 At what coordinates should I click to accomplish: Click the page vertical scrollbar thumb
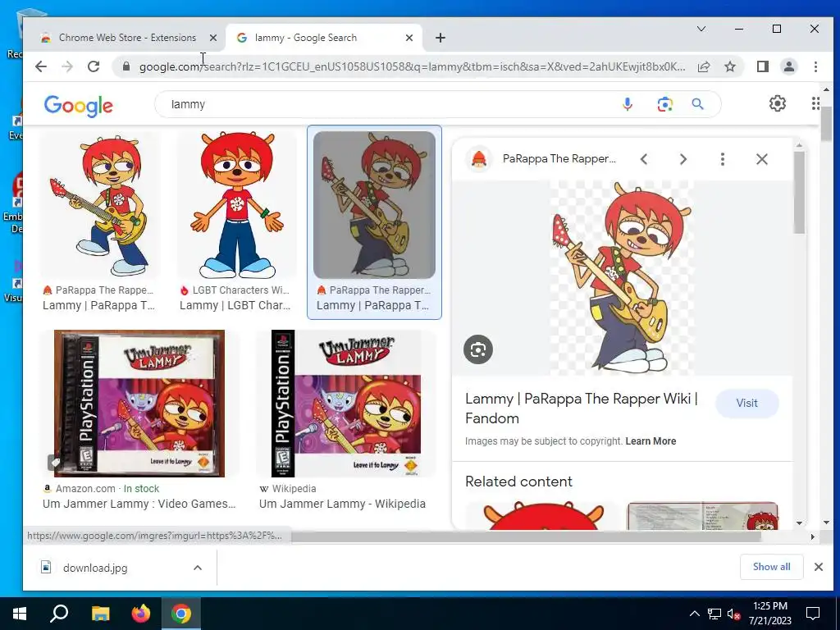pos(825,125)
